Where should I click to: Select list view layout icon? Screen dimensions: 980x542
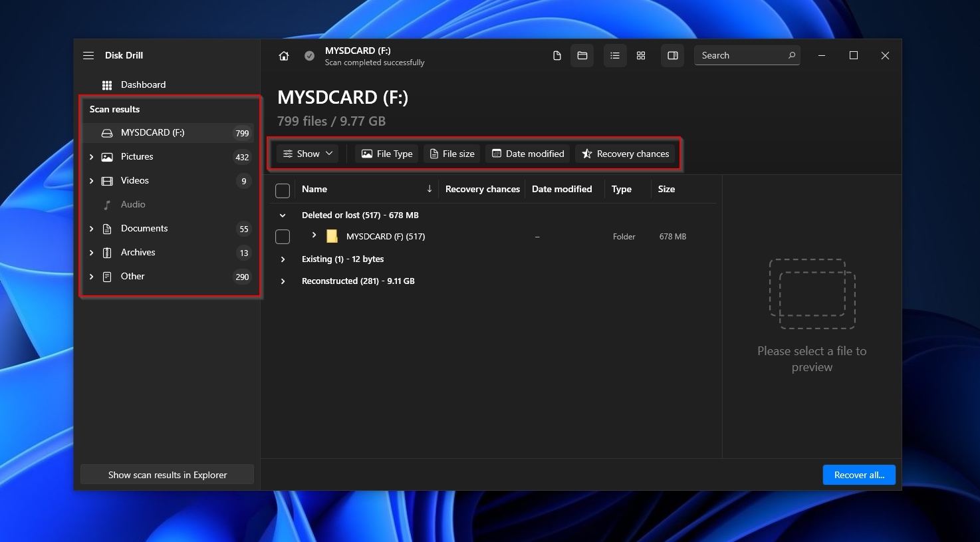pyautogui.click(x=615, y=56)
